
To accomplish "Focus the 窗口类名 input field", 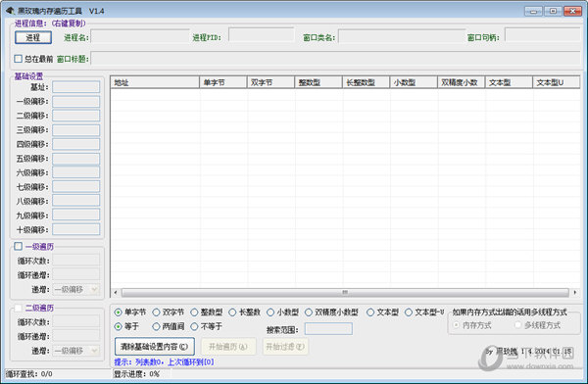I will pyautogui.click(x=402, y=37).
